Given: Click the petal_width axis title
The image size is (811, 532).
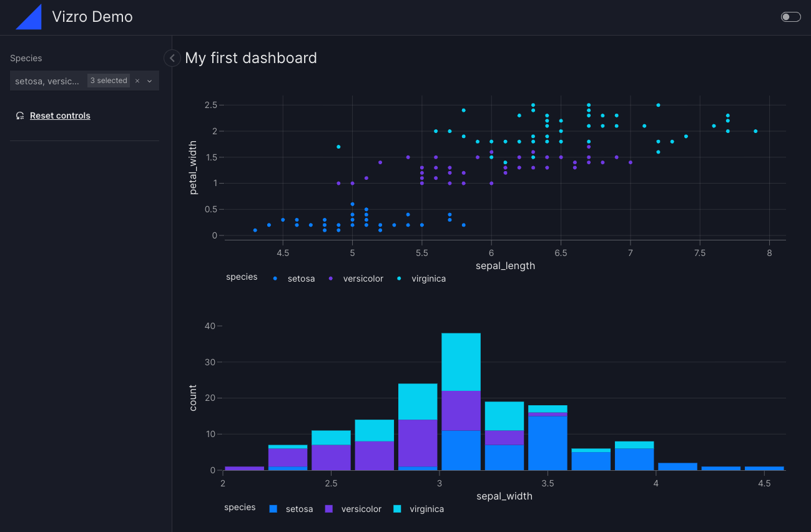Looking at the screenshot, I should click(x=194, y=167).
